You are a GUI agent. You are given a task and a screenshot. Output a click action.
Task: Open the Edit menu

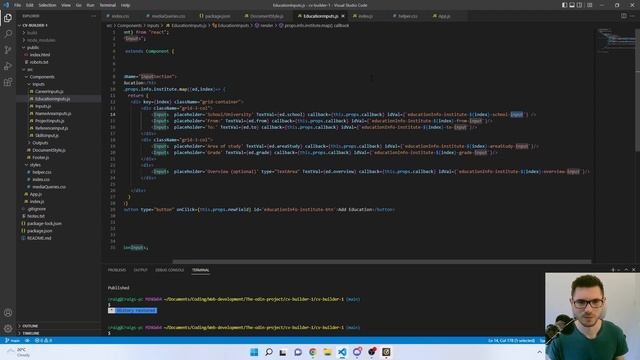point(30,5)
